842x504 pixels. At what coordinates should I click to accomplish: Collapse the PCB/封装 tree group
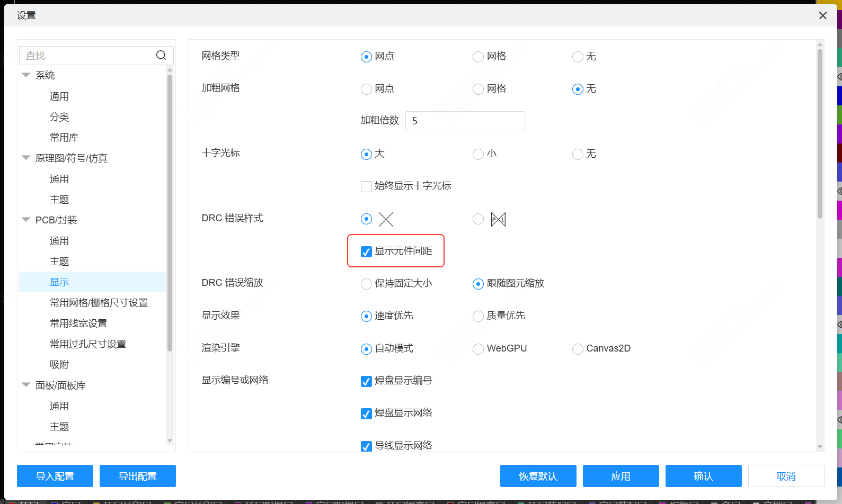pyautogui.click(x=25, y=220)
